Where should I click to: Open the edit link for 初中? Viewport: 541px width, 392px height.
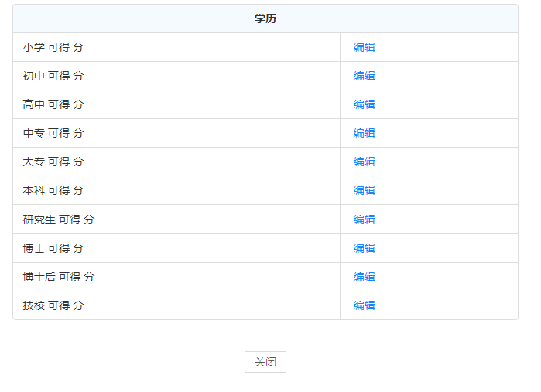(x=364, y=76)
